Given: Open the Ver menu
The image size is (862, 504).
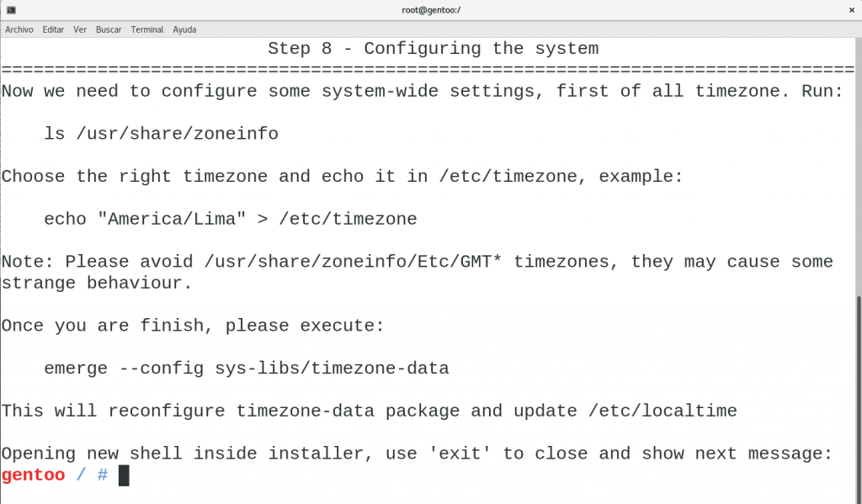Looking at the screenshot, I should tap(80, 29).
